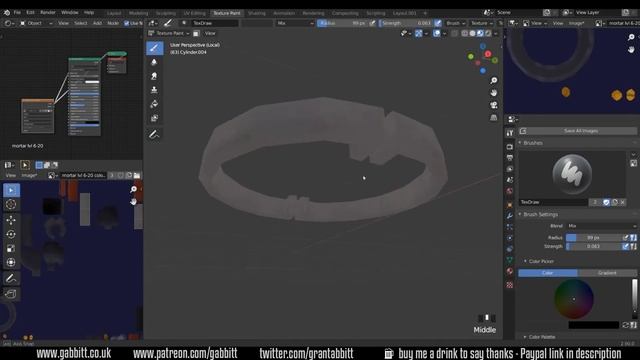Screen dimensions: 640x360
Task: Switch to Solid shading mode
Action: 473,33
